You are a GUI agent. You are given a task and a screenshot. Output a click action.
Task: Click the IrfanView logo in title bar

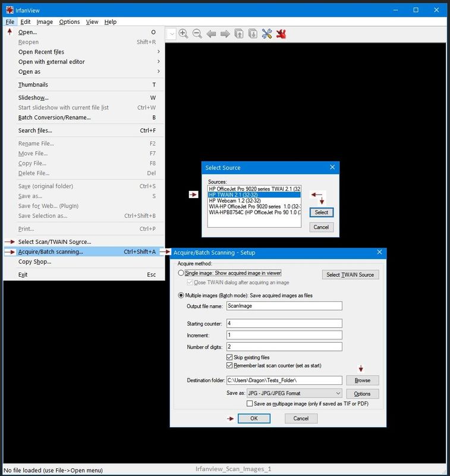pos(10,10)
